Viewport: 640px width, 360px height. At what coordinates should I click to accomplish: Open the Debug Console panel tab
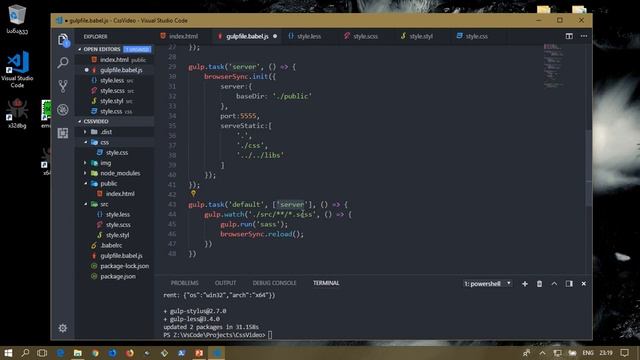point(274,283)
